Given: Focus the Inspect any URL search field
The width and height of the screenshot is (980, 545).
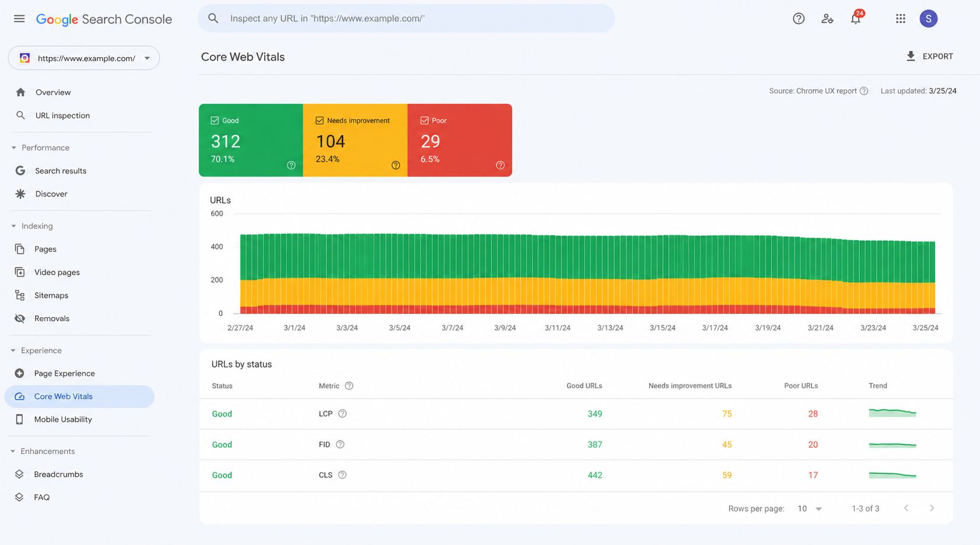Looking at the screenshot, I should [x=406, y=19].
